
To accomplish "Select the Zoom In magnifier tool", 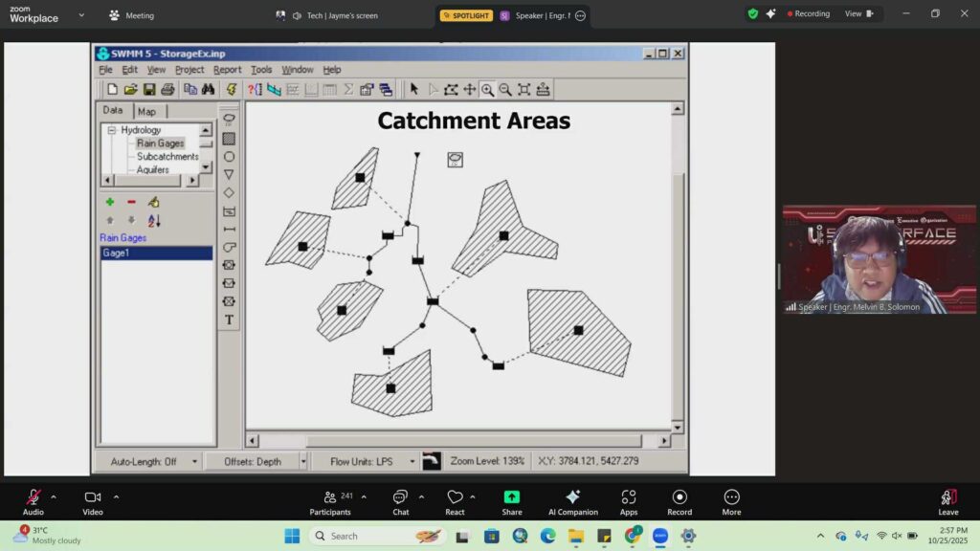I will tap(487, 89).
